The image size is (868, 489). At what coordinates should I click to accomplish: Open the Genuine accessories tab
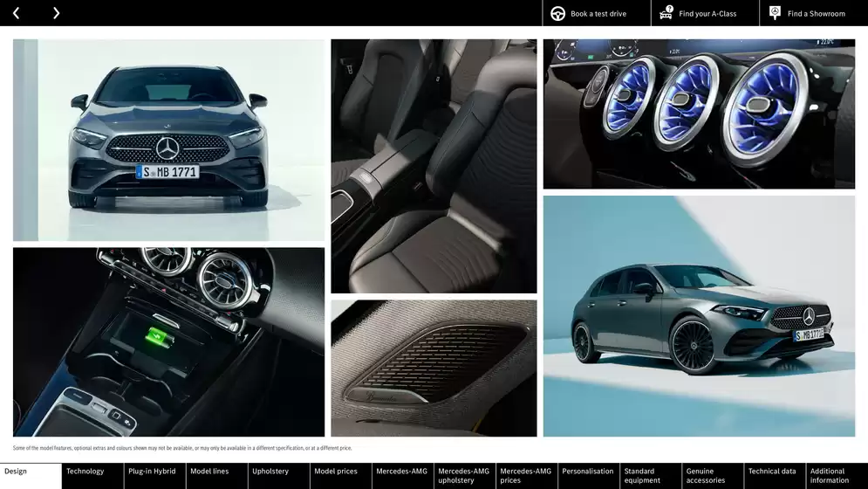(713, 476)
